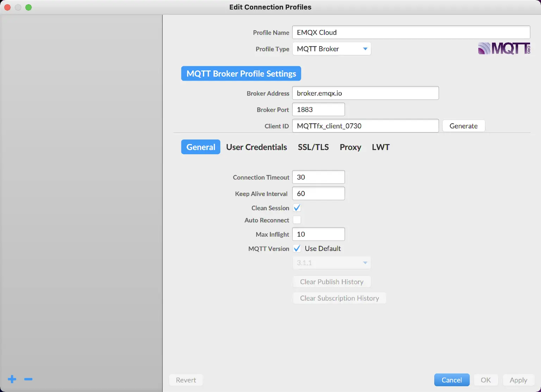This screenshot has width=541, height=392.
Task: Expand the MQTT Broker dropdown arrow
Action: tap(365, 49)
